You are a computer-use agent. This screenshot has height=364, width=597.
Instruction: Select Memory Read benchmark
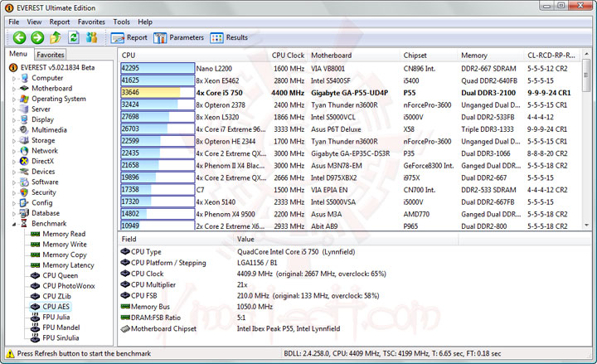(64, 234)
